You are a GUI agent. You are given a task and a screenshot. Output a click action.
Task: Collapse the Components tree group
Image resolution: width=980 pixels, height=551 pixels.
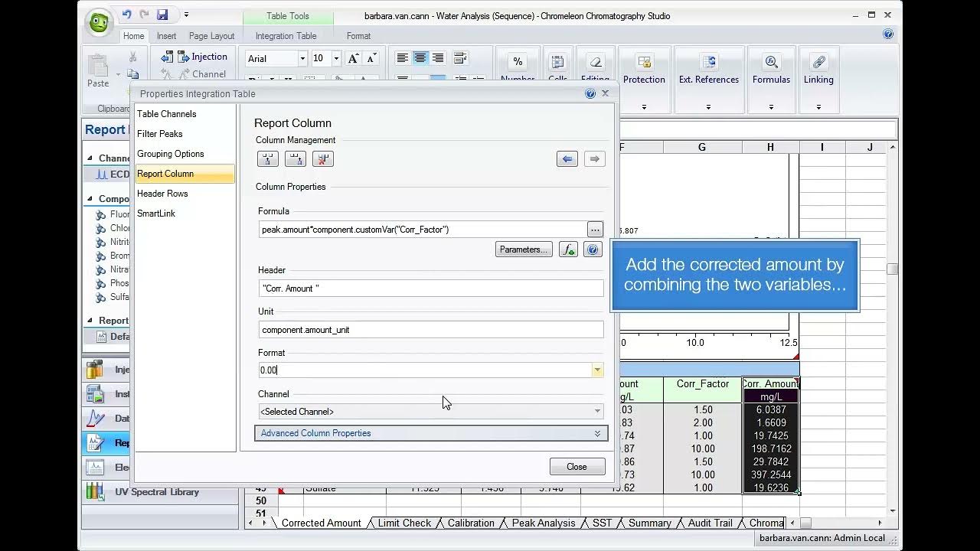click(90, 199)
